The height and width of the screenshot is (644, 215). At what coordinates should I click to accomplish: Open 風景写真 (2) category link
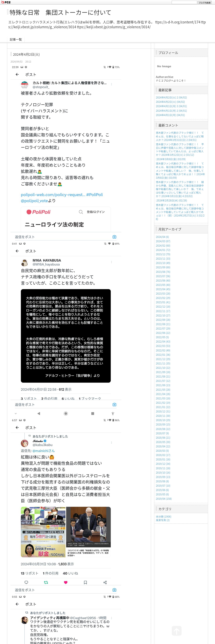[163, 520]
